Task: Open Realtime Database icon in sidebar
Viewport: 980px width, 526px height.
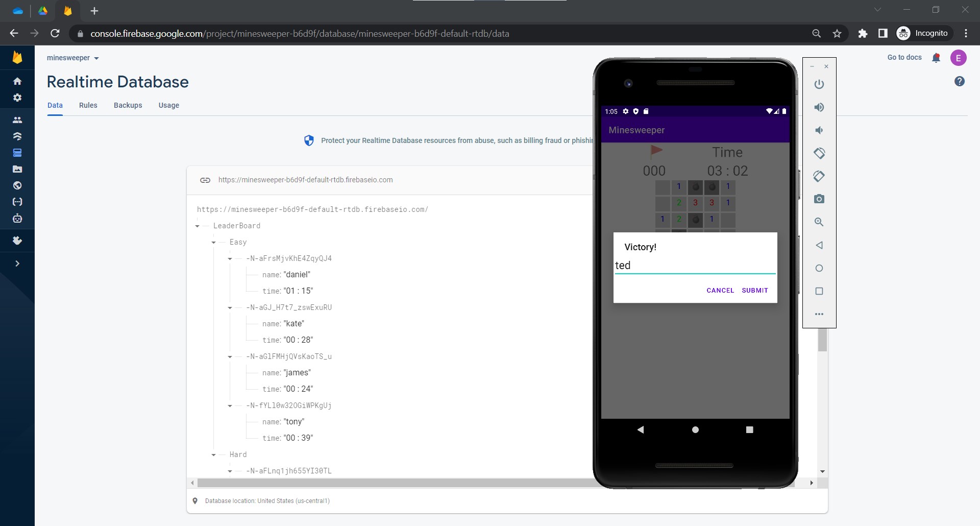Action: (17, 153)
